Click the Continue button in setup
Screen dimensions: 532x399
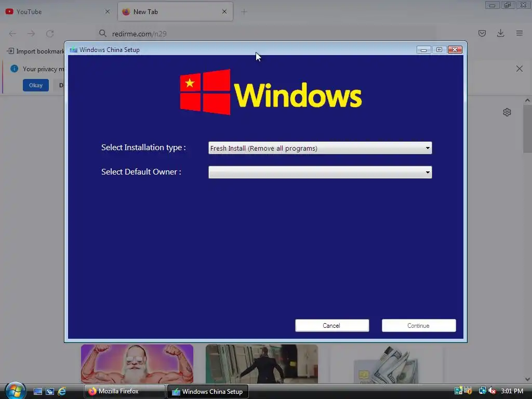tap(419, 325)
